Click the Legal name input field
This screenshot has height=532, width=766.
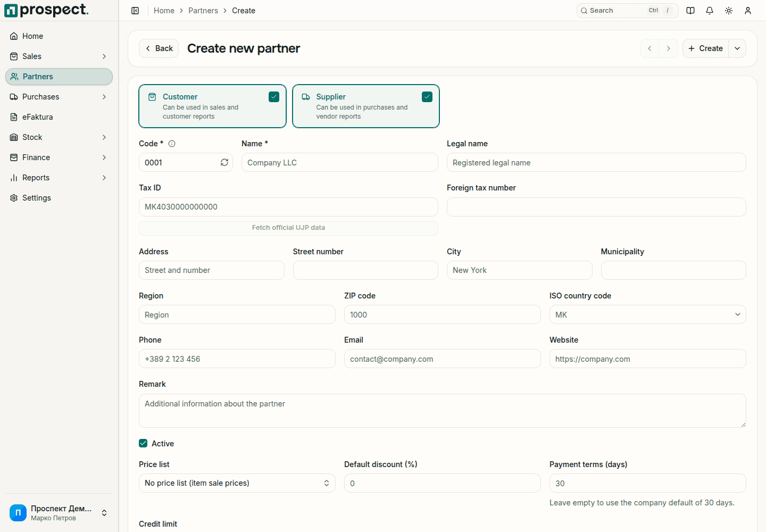pos(596,162)
